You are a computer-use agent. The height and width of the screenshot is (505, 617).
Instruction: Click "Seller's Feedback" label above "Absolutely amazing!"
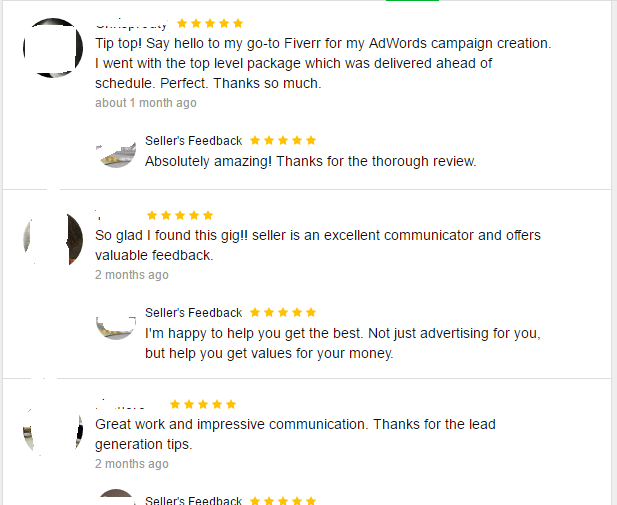point(193,141)
